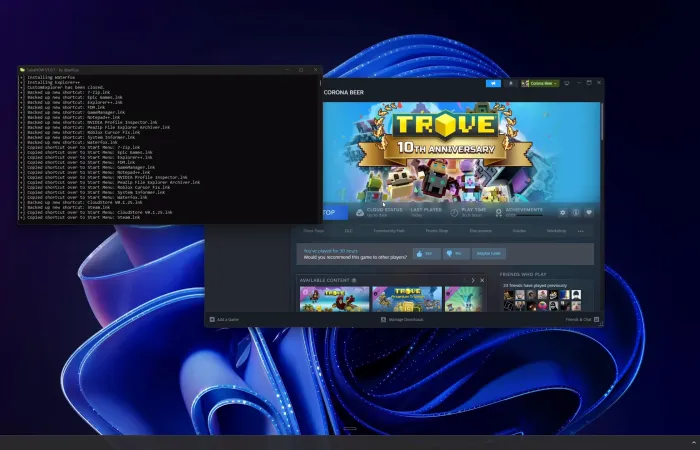
Task: Click the Steam page vertical scrollbar
Action: pyautogui.click(x=602, y=121)
